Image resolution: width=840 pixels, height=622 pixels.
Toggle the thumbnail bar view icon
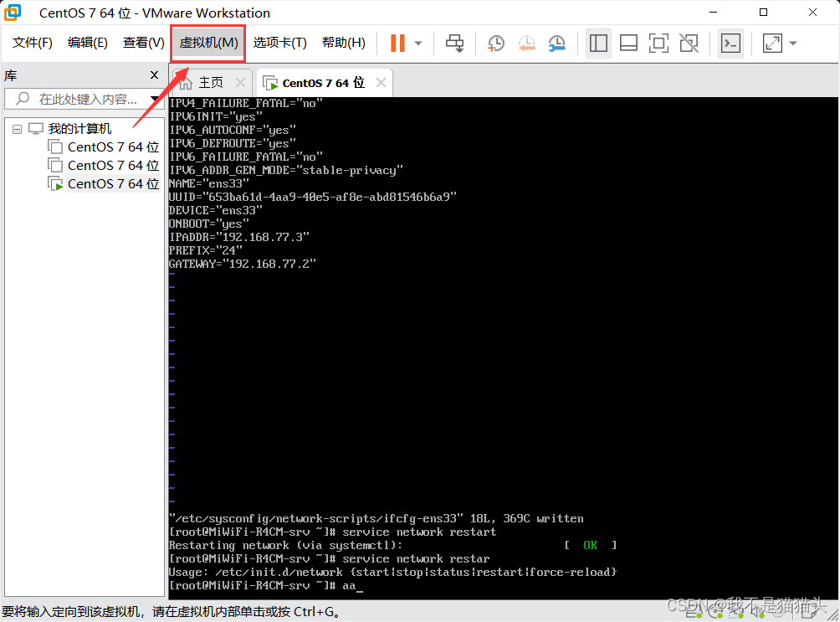628,43
